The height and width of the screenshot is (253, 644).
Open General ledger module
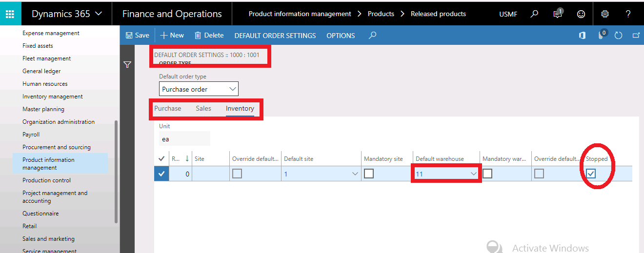click(x=41, y=71)
